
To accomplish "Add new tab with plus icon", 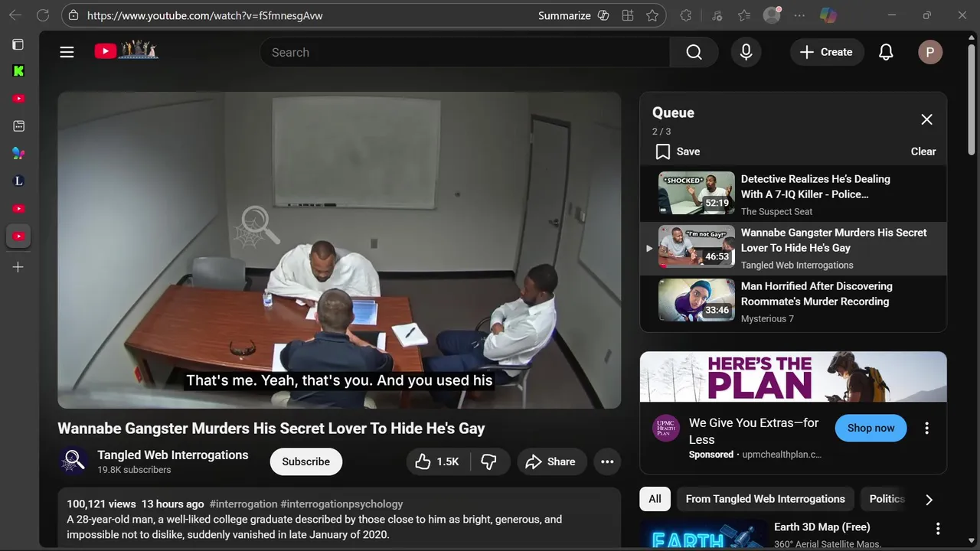I will click(x=18, y=267).
